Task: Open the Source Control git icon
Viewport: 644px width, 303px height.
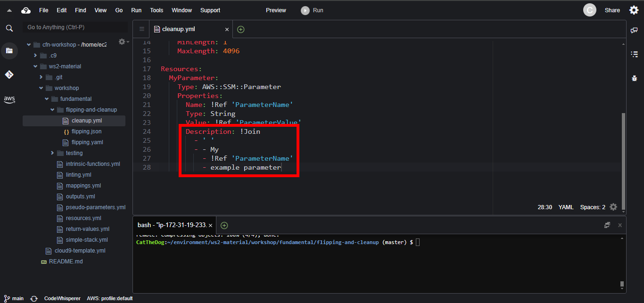Action: pyautogui.click(x=9, y=74)
